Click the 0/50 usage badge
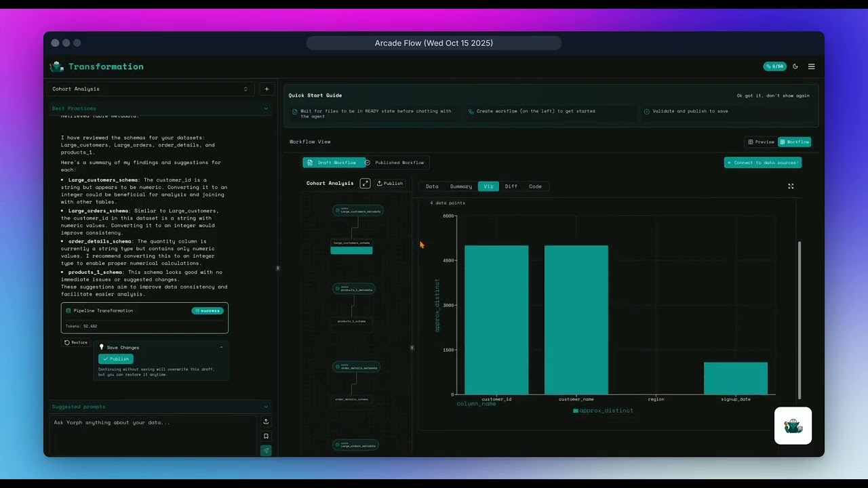868x488 pixels. [x=774, y=66]
